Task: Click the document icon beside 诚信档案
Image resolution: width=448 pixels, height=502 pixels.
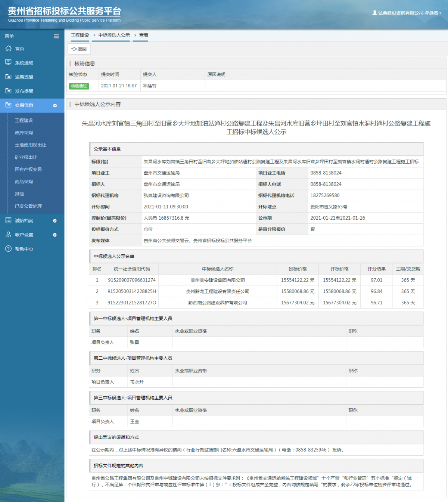Action: pos(8,220)
